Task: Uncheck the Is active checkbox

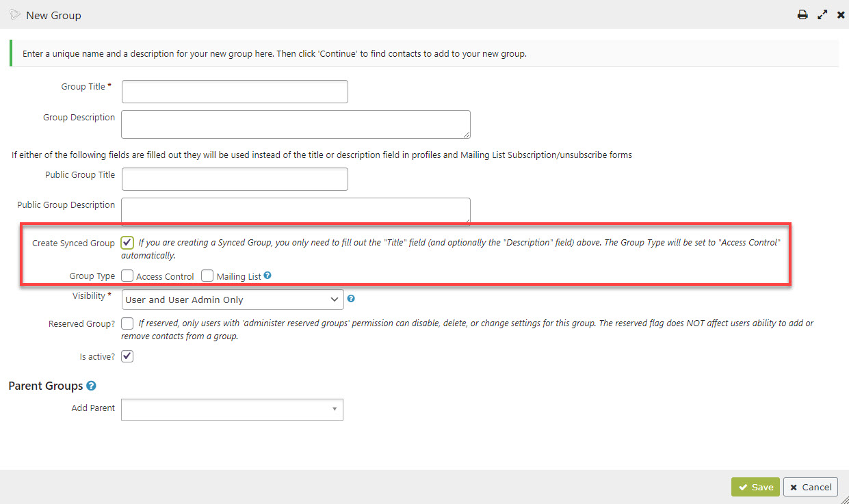Action: (x=127, y=356)
